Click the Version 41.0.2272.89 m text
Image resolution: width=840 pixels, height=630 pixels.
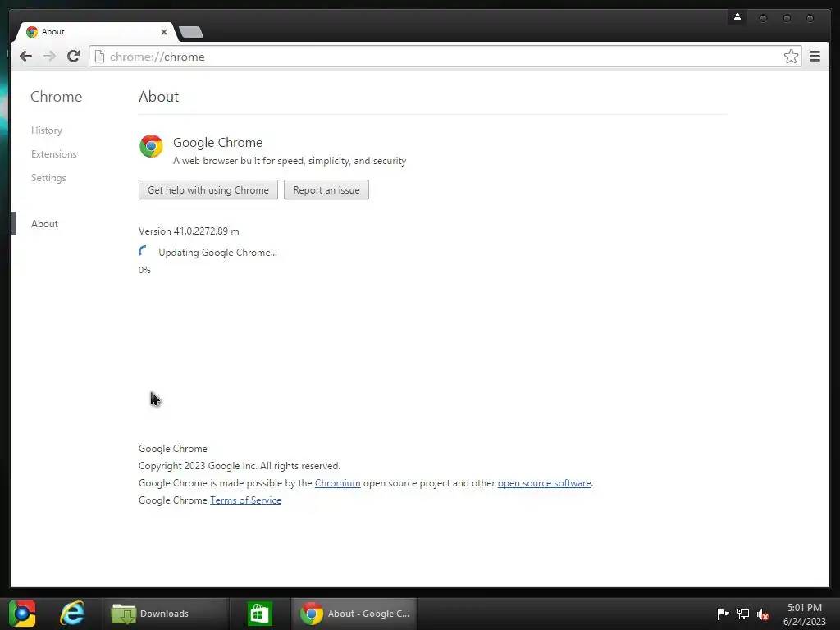189,231
